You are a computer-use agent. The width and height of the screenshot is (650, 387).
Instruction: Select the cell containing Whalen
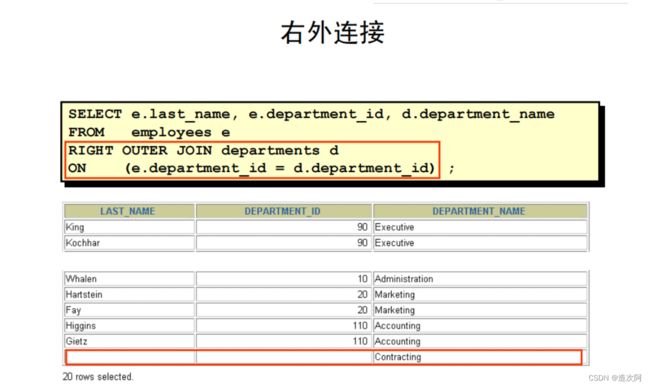coord(129,279)
